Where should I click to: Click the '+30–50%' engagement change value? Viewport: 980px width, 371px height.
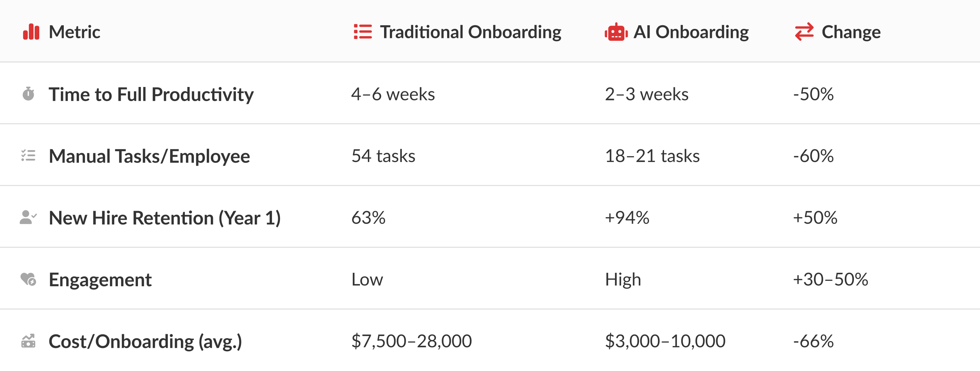click(x=830, y=279)
